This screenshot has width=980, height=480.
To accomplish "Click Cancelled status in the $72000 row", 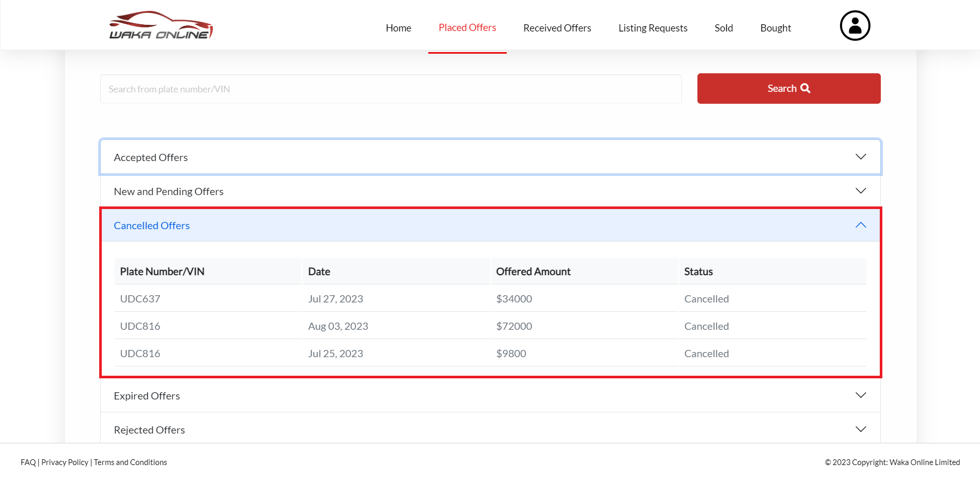I will pos(706,326).
